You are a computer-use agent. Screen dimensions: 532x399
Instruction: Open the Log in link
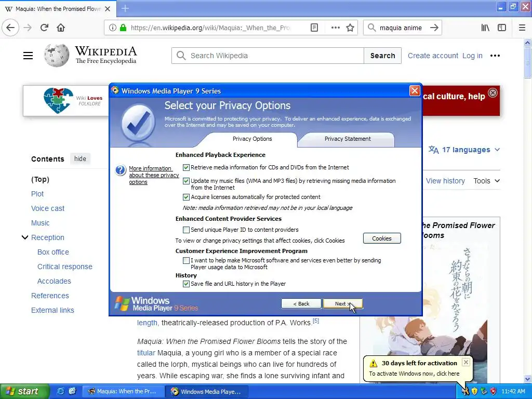[472, 56]
